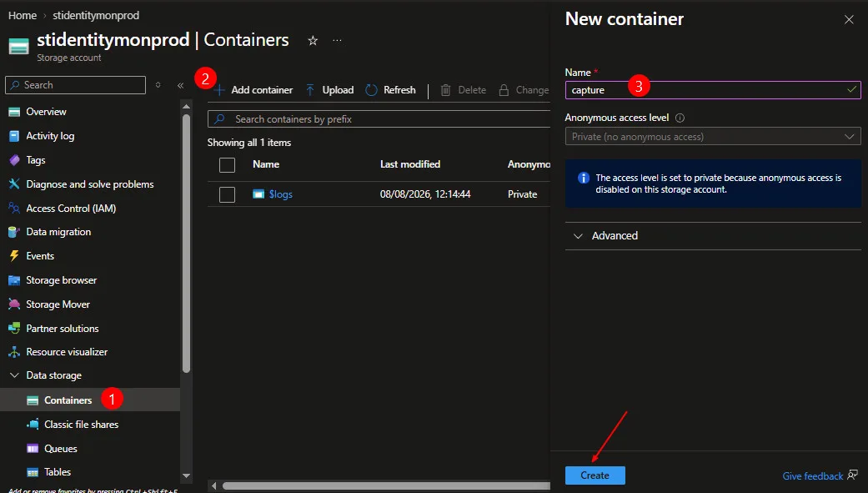
Task: Click in the container Name field
Action: point(713,90)
